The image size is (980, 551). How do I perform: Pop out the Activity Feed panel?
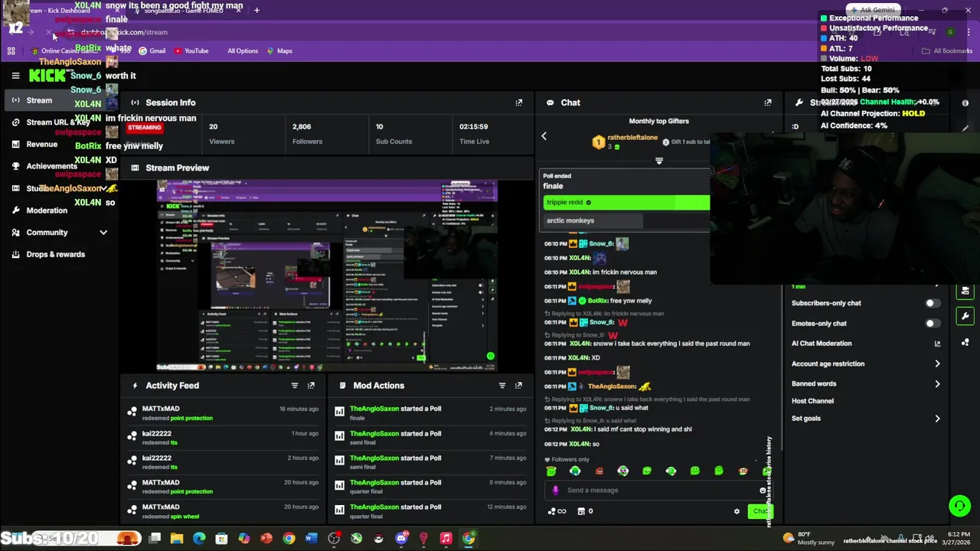click(x=311, y=386)
